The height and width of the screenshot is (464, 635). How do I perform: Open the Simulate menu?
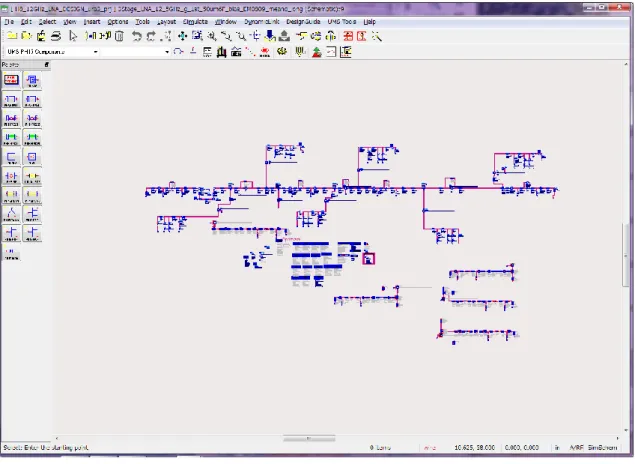(195, 22)
